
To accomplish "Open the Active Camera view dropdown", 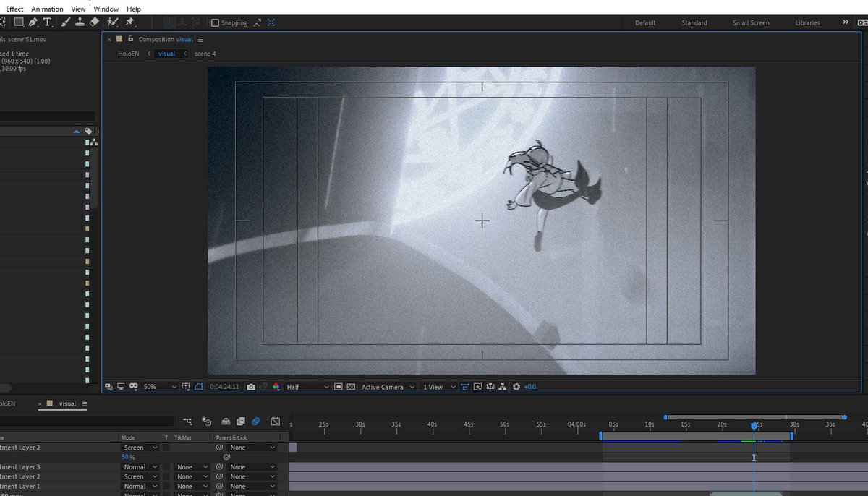I will (388, 387).
